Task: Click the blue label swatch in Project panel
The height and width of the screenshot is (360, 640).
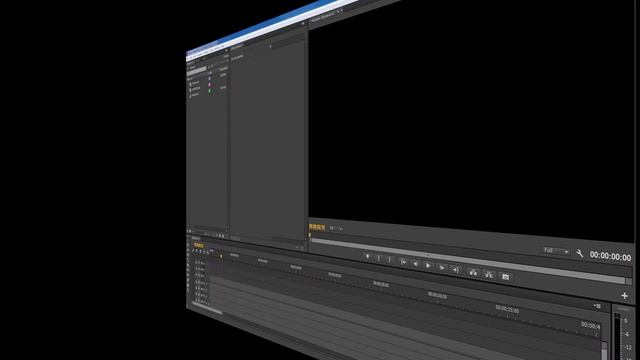Action: [x=210, y=78]
